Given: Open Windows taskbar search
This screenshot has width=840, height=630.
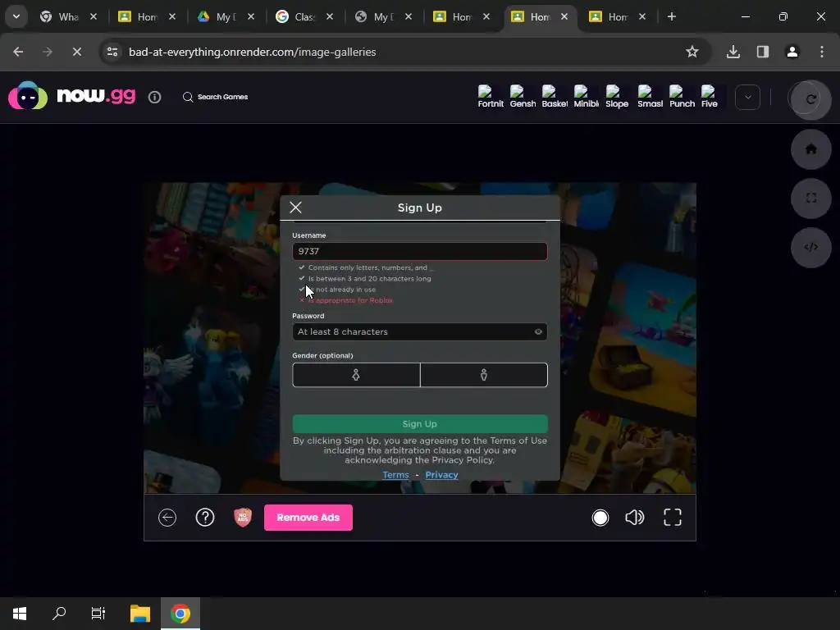Looking at the screenshot, I should tap(59, 614).
